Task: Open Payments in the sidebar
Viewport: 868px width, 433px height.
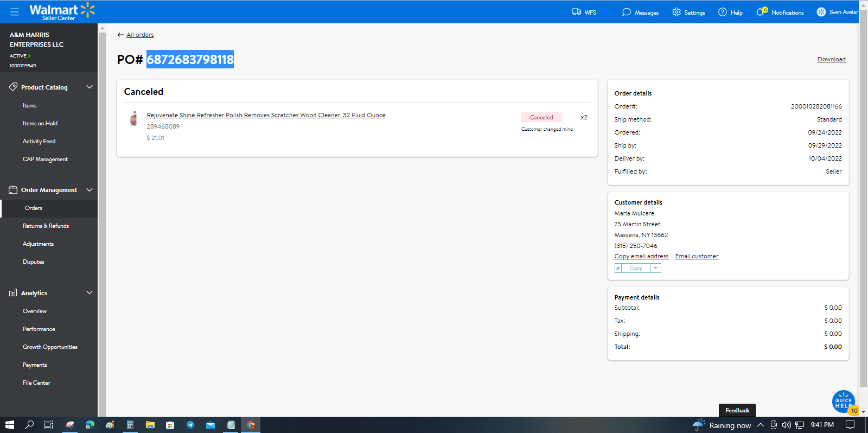Action: 35,365
